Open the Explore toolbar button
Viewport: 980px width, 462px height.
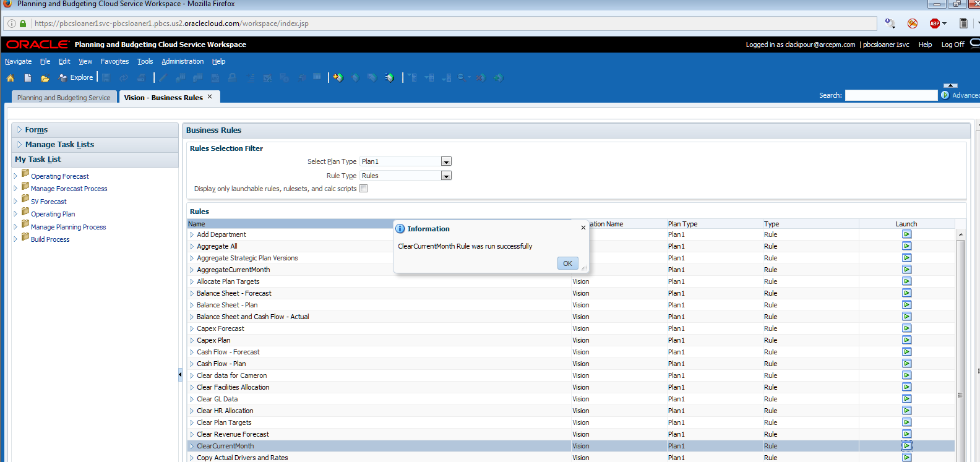click(x=75, y=77)
